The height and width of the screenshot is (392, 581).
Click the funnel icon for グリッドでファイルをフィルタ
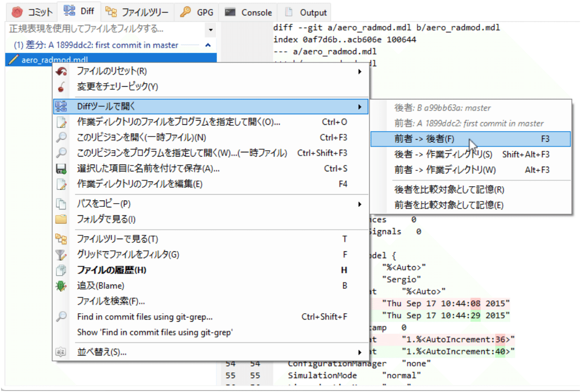pyautogui.click(x=61, y=254)
